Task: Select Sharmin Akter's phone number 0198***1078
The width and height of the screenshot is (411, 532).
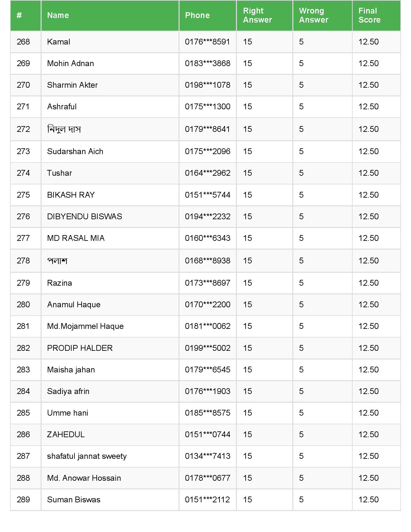Action: tap(208, 85)
